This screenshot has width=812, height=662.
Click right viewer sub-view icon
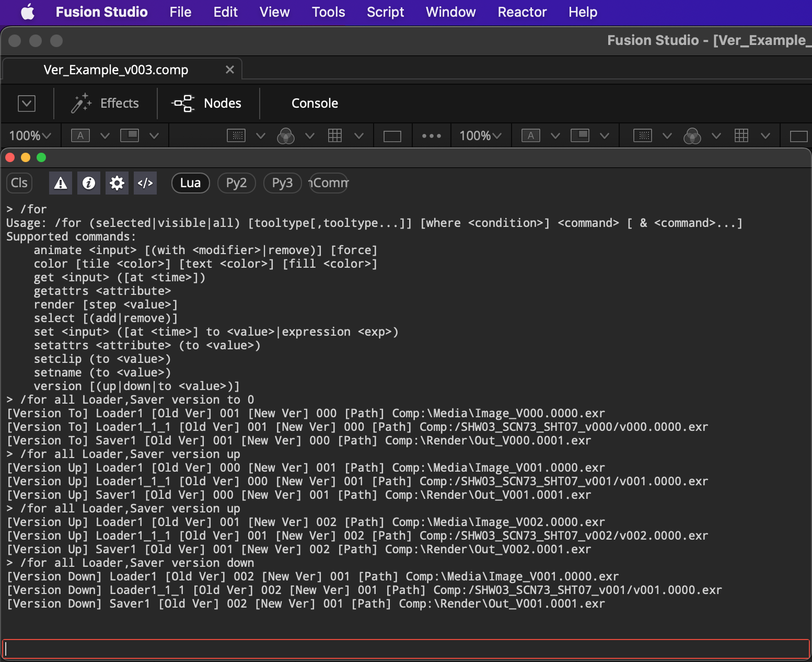(x=580, y=136)
